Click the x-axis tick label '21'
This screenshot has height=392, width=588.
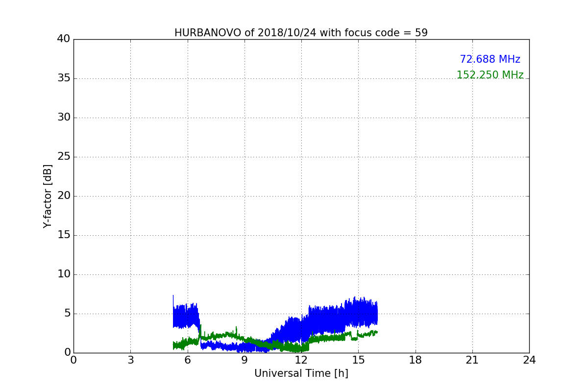click(472, 360)
